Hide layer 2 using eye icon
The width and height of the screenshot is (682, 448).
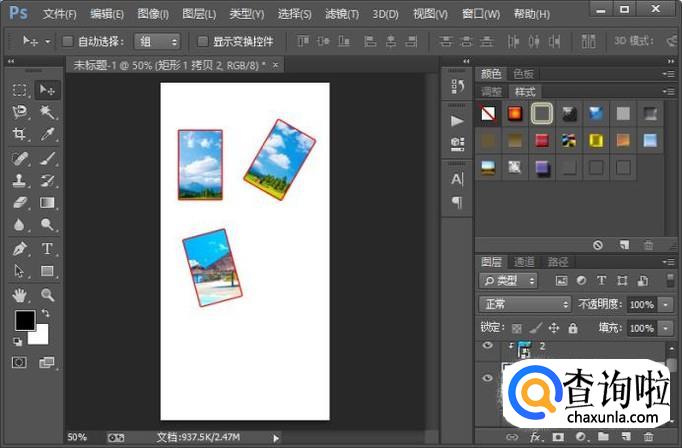[x=488, y=345]
